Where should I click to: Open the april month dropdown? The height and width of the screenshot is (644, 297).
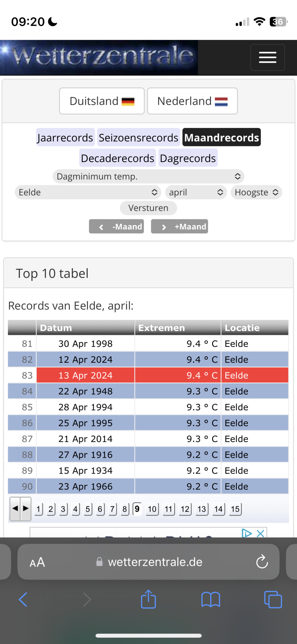click(196, 192)
